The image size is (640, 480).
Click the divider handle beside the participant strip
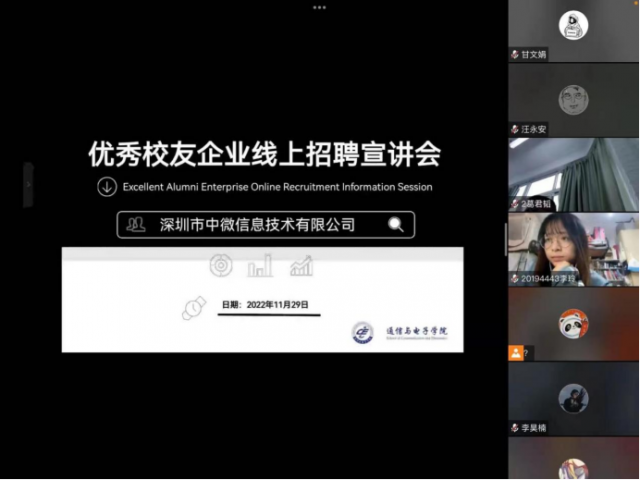(506, 240)
